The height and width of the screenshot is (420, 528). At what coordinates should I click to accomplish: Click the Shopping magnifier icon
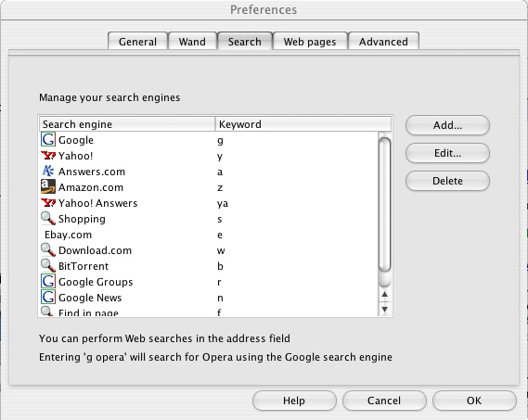click(x=48, y=219)
